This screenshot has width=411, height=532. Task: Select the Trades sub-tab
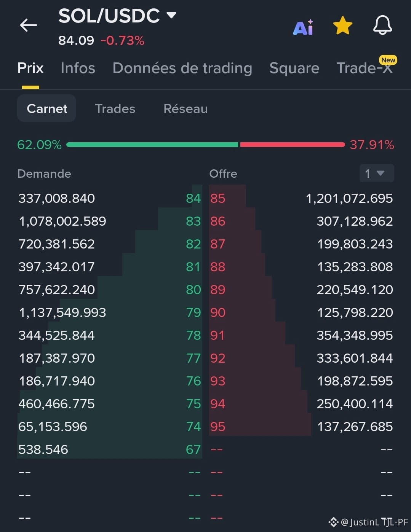tap(115, 108)
